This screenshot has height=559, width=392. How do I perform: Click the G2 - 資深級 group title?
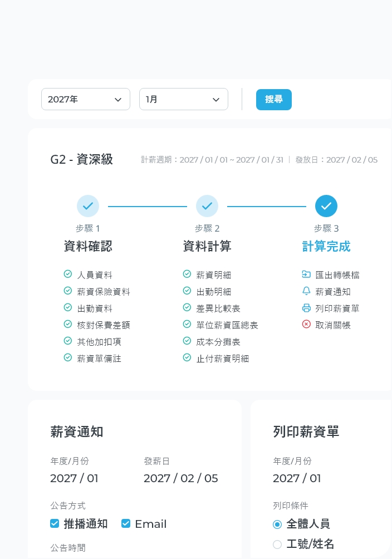[82, 159]
